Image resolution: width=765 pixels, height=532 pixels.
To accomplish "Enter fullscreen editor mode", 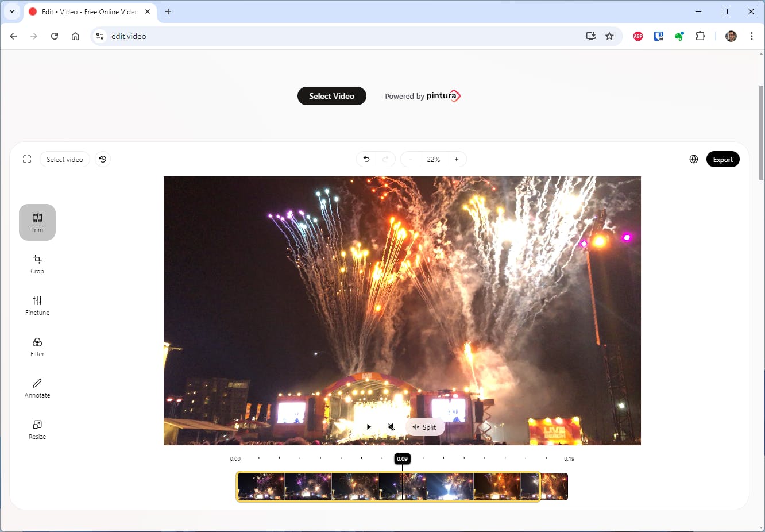I will pos(27,159).
